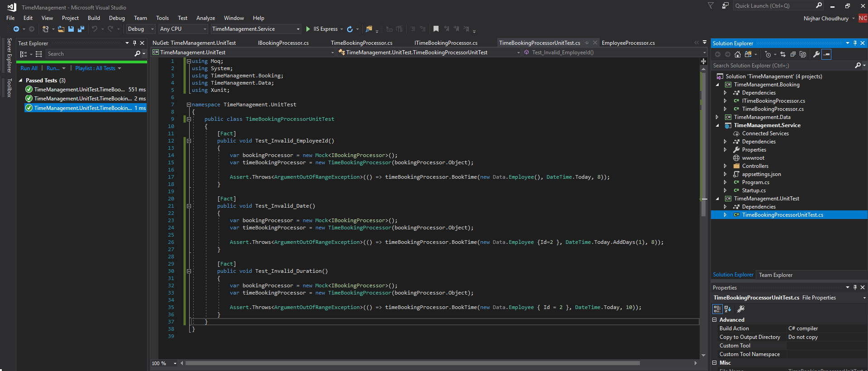Switch to the EmployeeProcessor.cs tab

(x=628, y=43)
